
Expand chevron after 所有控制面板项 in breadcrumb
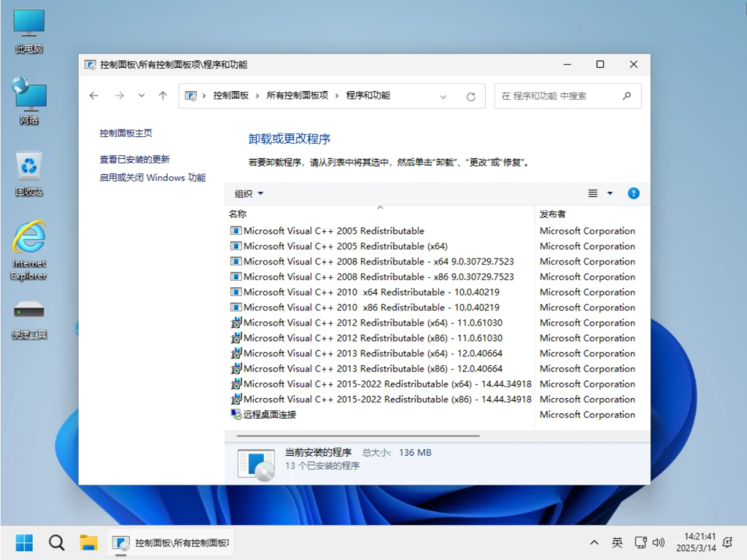[x=337, y=96]
